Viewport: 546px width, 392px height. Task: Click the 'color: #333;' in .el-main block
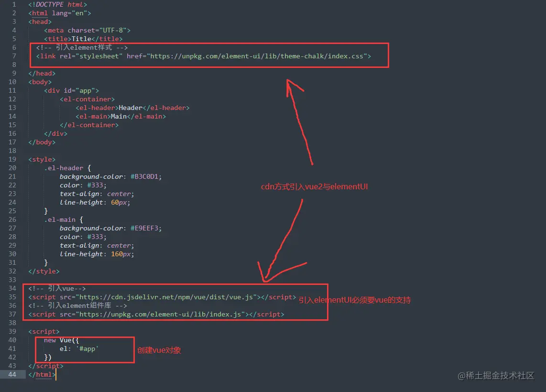point(83,237)
